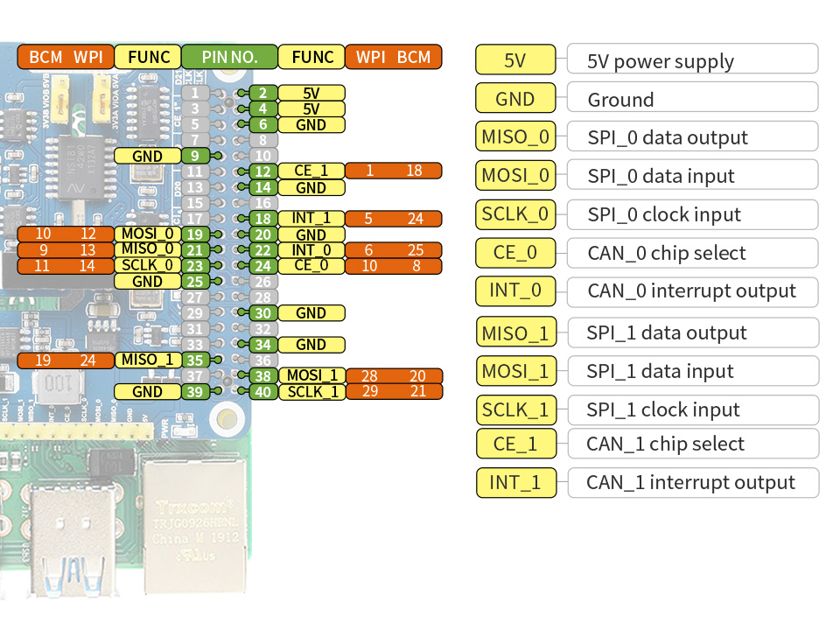Select the gray pin 1 badge
The width and height of the screenshot is (840, 623).
(196, 94)
